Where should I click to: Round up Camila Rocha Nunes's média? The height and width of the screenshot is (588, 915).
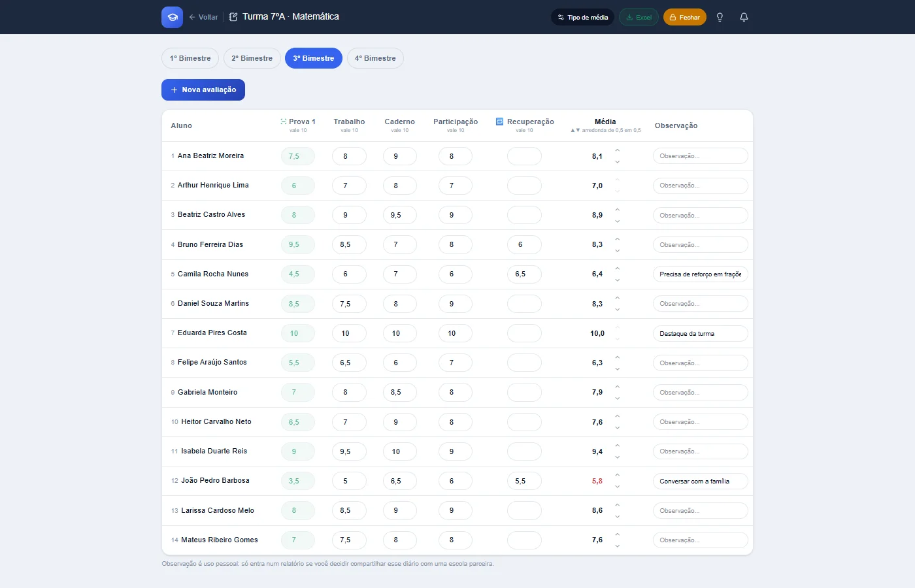click(x=617, y=269)
